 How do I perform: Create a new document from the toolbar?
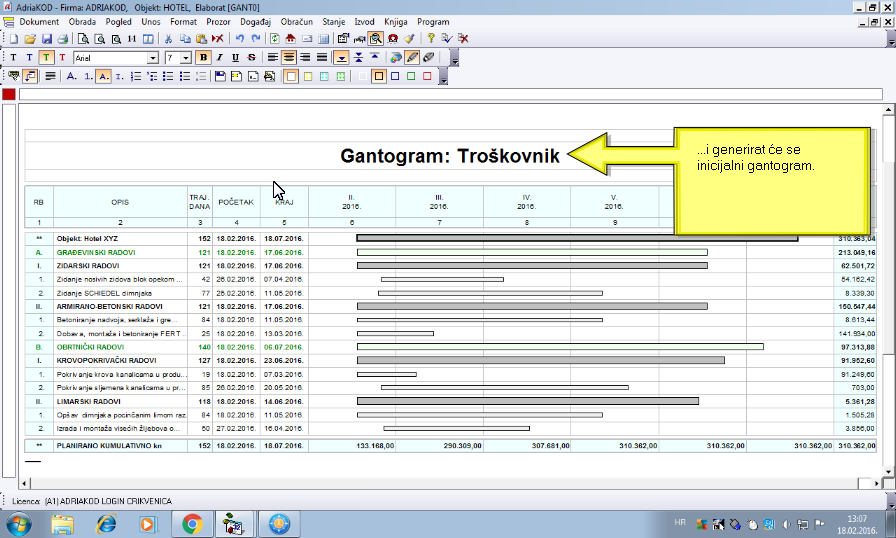(14, 39)
